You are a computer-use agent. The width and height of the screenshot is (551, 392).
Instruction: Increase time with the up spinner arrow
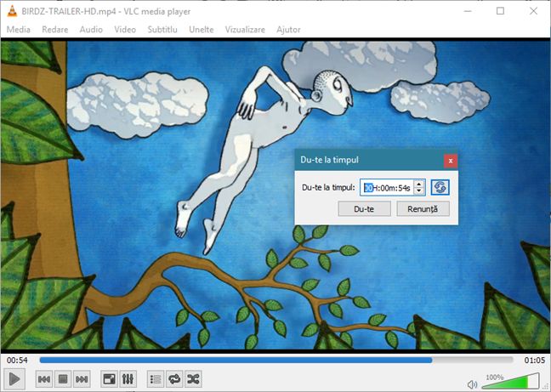(419, 184)
